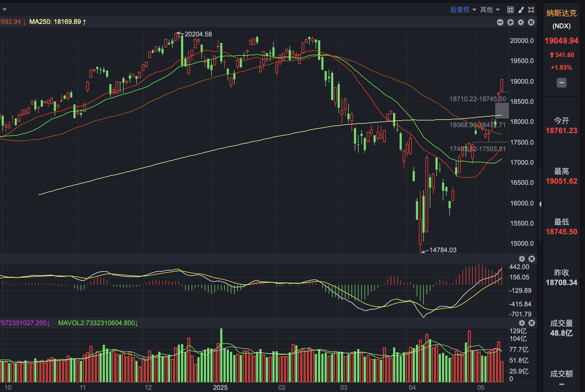Open the top-left chevron dropdown
The height and width of the screenshot is (392, 585).
click(x=4, y=10)
